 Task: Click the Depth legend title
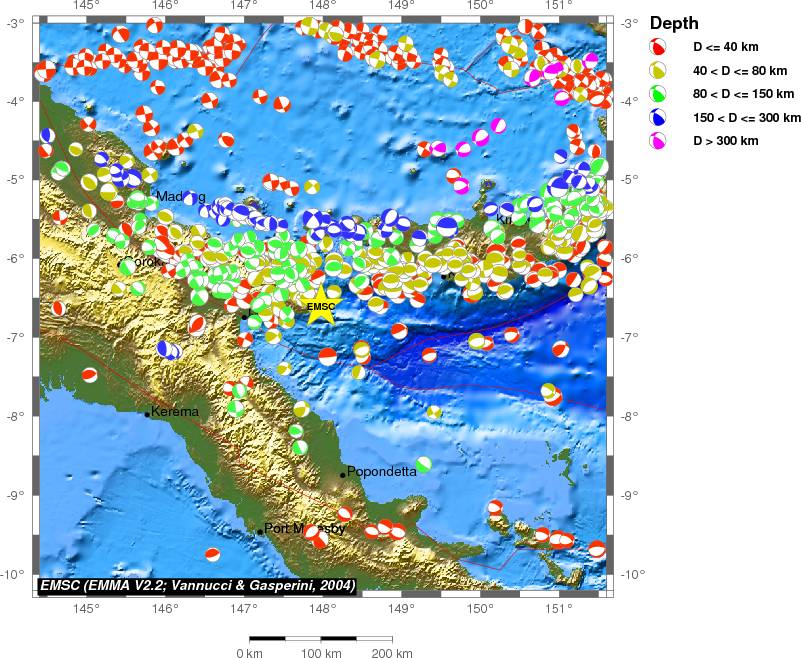[674, 24]
